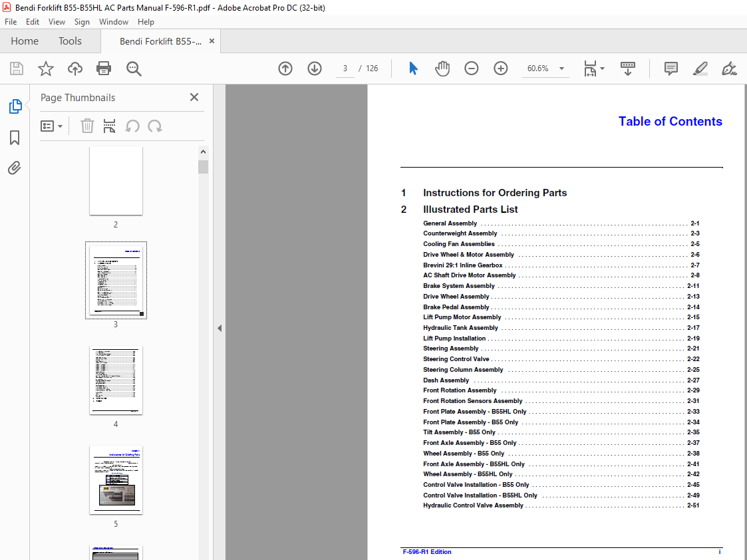Open the Help menu

146,22
